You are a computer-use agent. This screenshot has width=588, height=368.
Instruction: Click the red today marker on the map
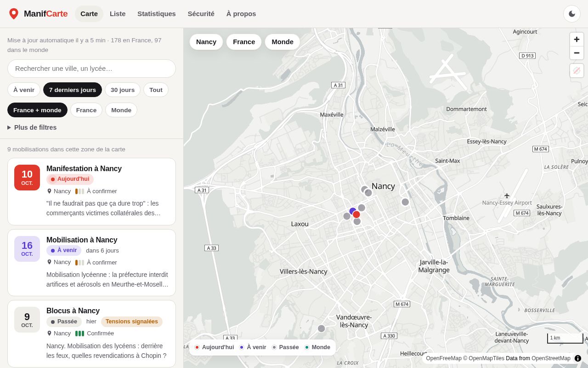[356, 214]
